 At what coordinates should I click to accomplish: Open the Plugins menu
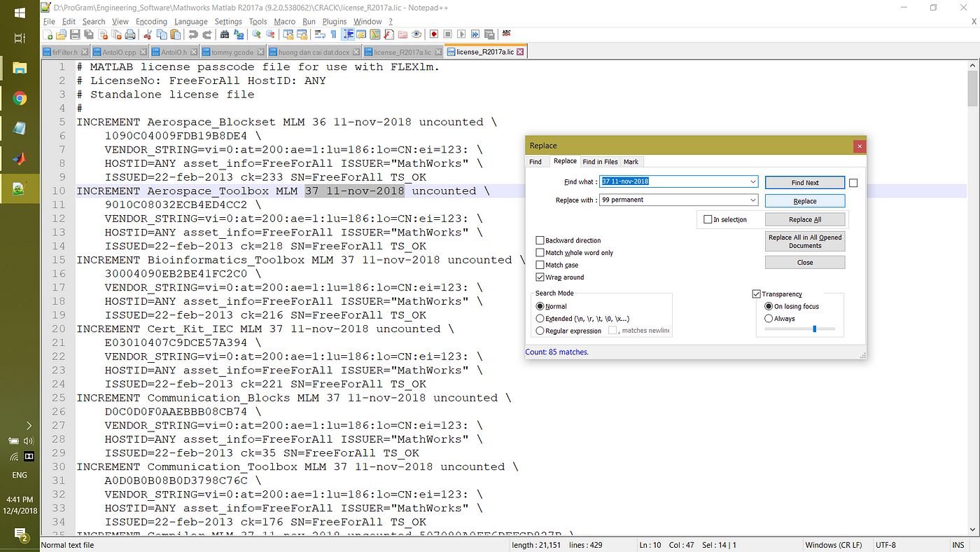[x=335, y=22]
